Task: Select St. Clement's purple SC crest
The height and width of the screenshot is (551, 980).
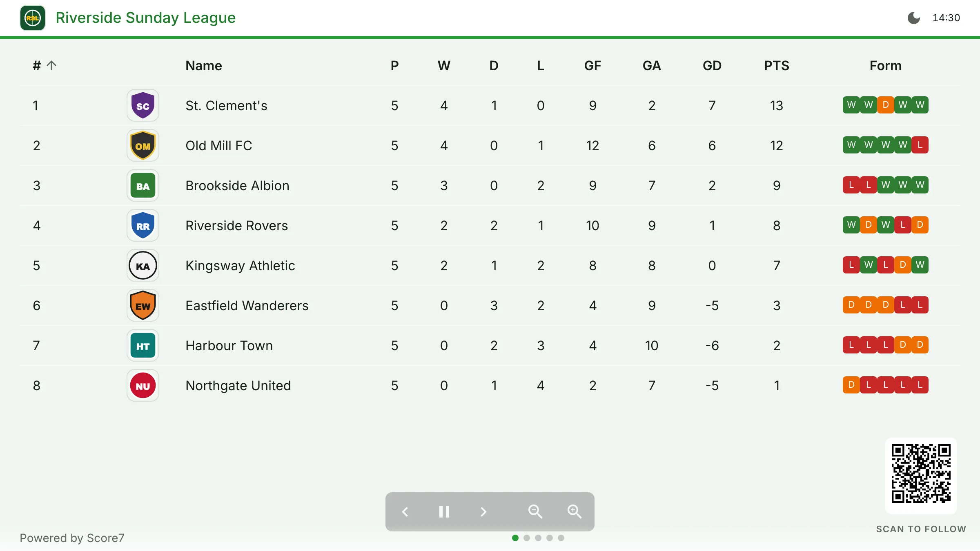Action: click(x=143, y=105)
